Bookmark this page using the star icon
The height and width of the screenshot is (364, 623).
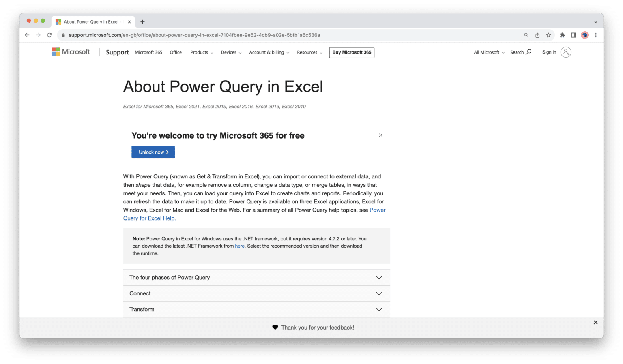[x=548, y=35]
